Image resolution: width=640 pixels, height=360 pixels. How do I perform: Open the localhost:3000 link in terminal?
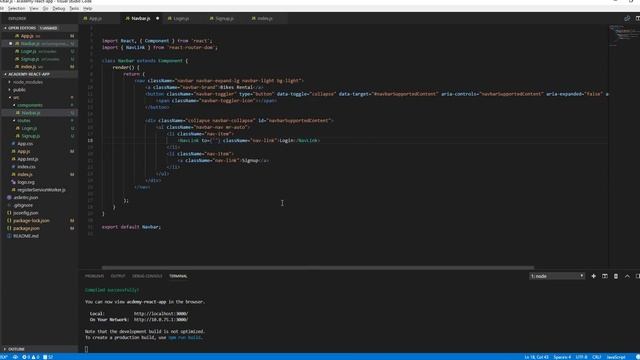[x=161, y=314]
